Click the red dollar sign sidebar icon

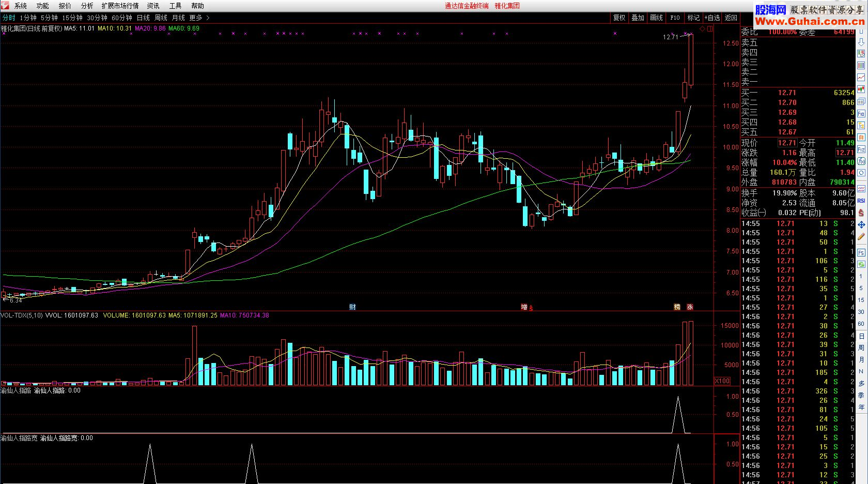pos(861,213)
